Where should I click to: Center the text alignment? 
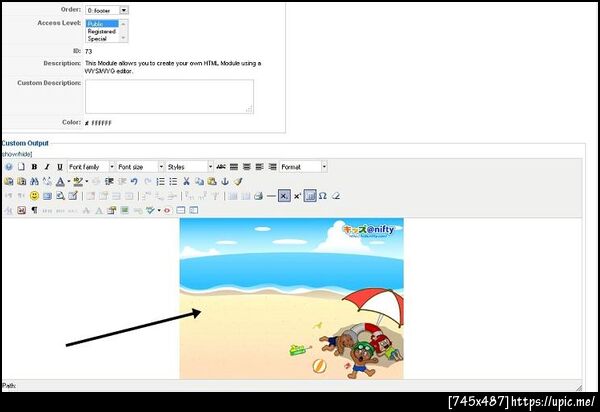pyautogui.click(x=247, y=167)
